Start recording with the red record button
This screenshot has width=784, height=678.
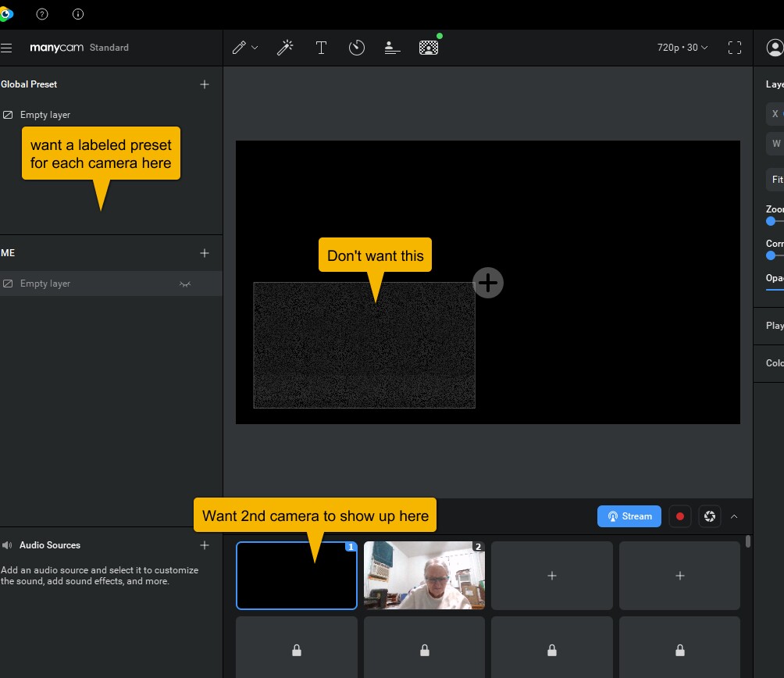click(679, 516)
